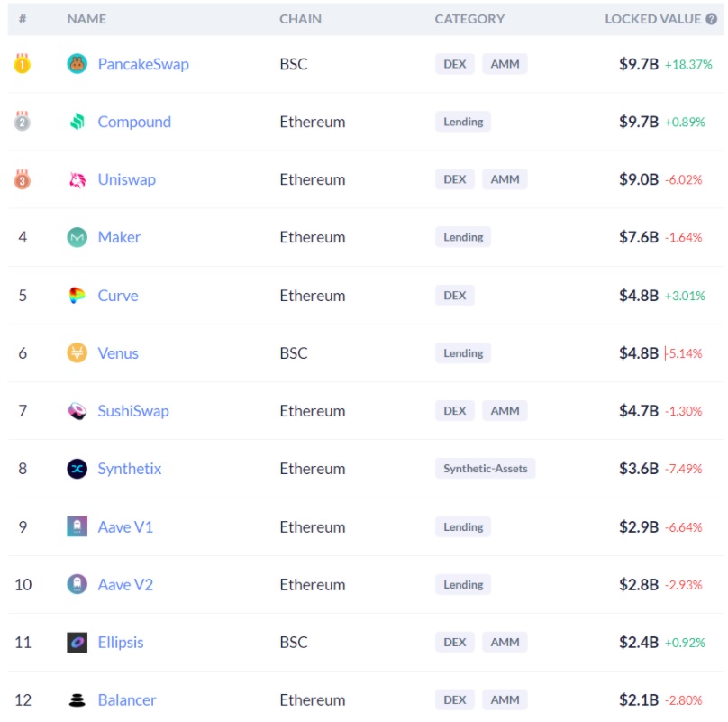This screenshot has width=728, height=722.
Task: Open the Maker project link
Action: 119,237
